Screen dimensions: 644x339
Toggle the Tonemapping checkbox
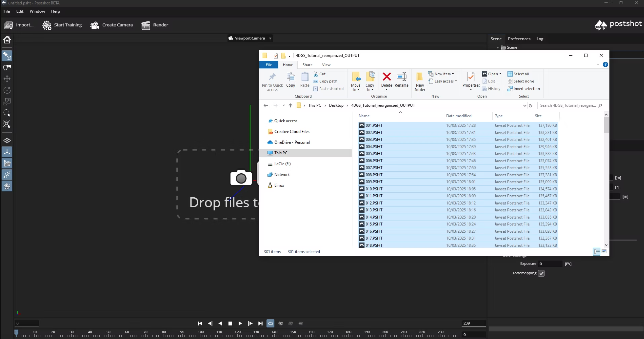(x=541, y=273)
